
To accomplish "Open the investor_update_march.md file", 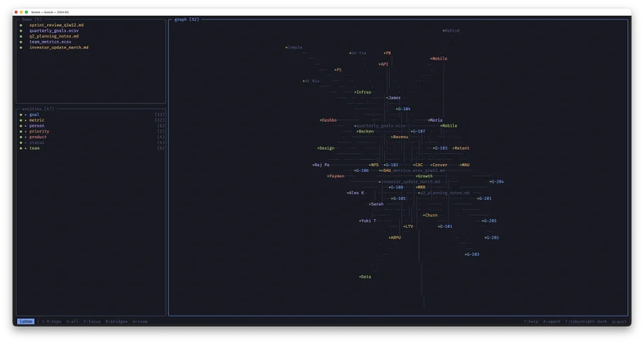I will point(59,48).
